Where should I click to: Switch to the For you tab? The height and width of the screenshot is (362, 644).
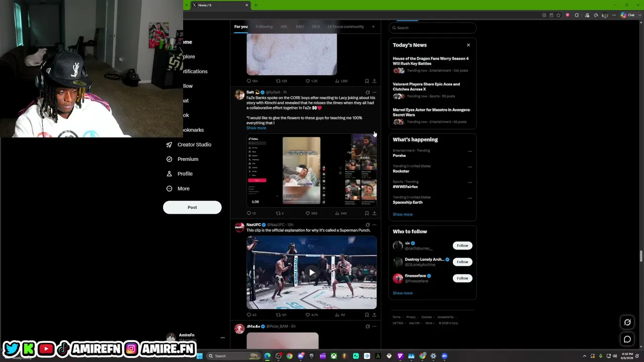241,27
